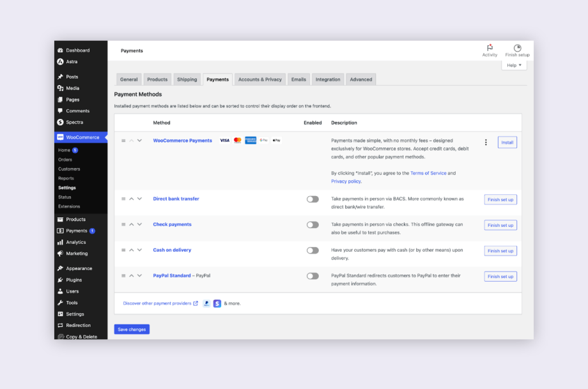
Task: Click the Finish setup progress icon
Action: click(518, 48)
